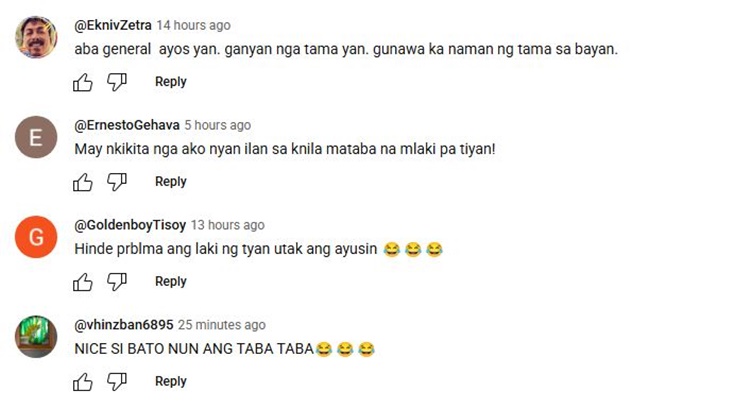Like @ErnestoGehava's comment
750x408 pixels.
83,182
